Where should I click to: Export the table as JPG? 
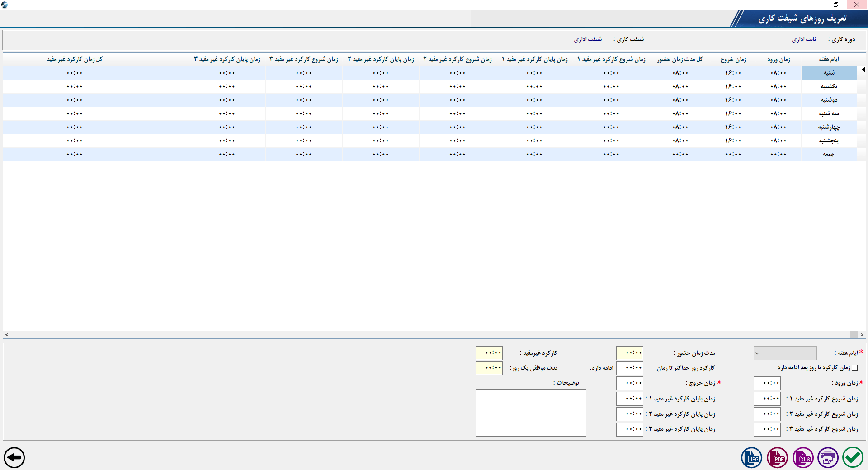[x=751, y=458]
